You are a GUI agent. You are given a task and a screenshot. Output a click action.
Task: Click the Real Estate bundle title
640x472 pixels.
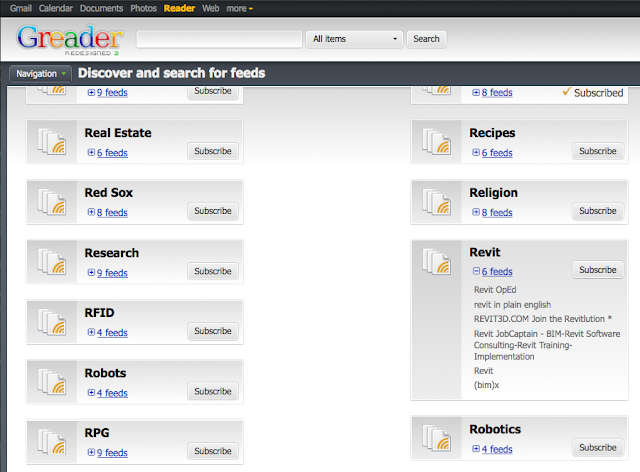(118, 133)
